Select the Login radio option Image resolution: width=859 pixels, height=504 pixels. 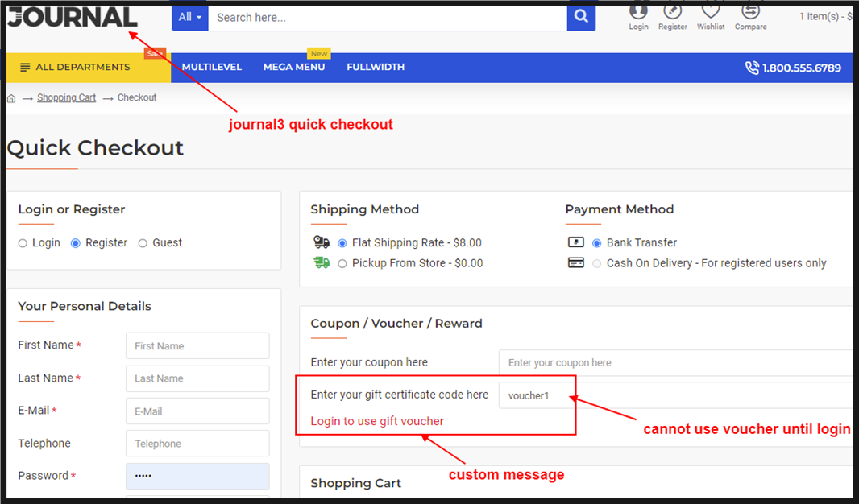tap(23, 243)
